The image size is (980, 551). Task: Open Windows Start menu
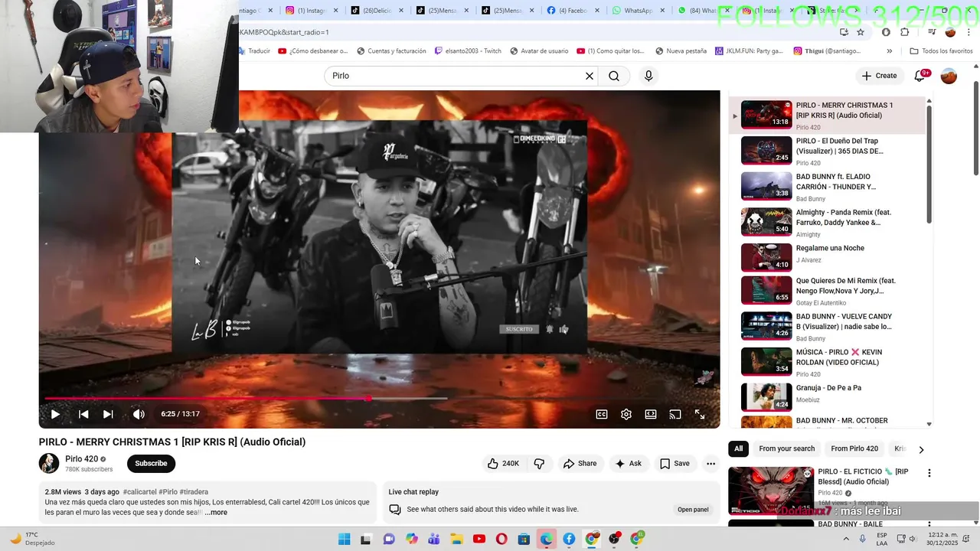[344, 539]
